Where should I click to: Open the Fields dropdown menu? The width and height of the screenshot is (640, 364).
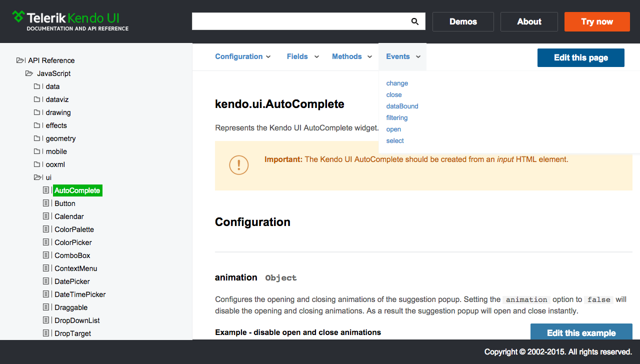pos(303,56)
